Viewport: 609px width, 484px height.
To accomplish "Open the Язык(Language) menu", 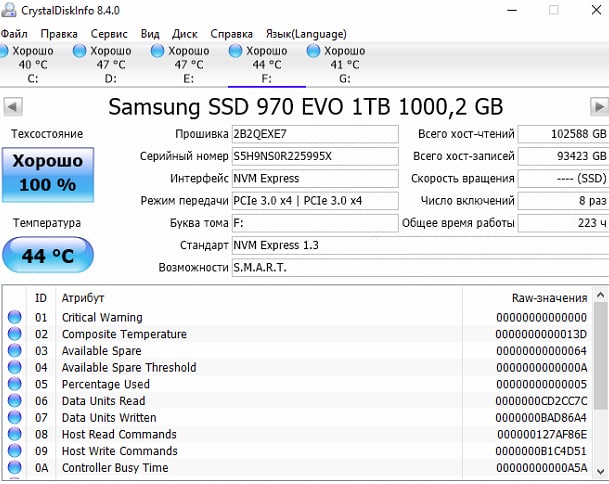I will click(306, 34).
